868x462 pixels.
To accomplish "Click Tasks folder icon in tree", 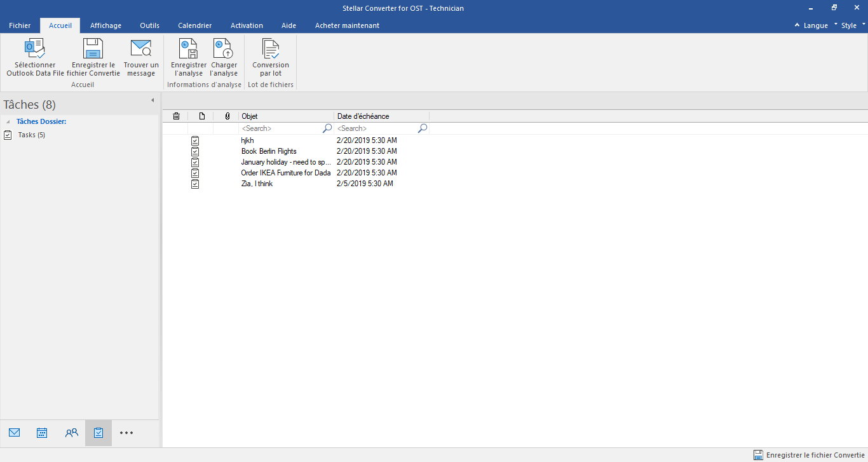I will 8,135.
